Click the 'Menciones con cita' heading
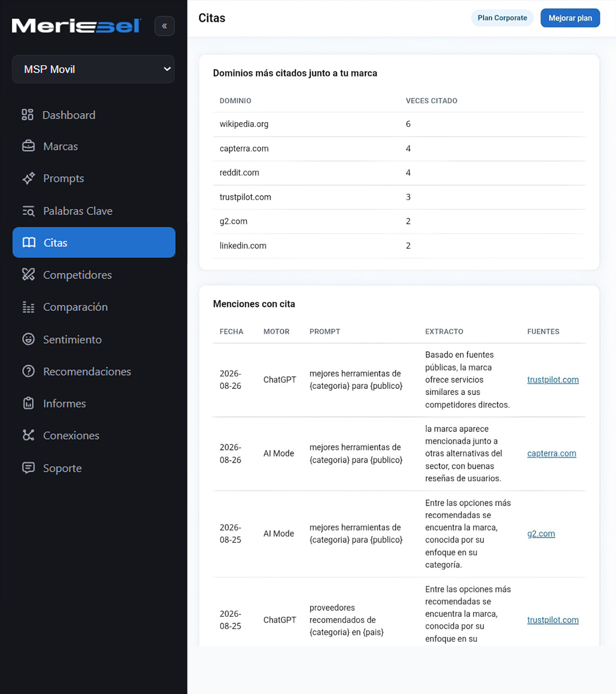This screenshot has height=694, width=616. (x=254, y=304)
